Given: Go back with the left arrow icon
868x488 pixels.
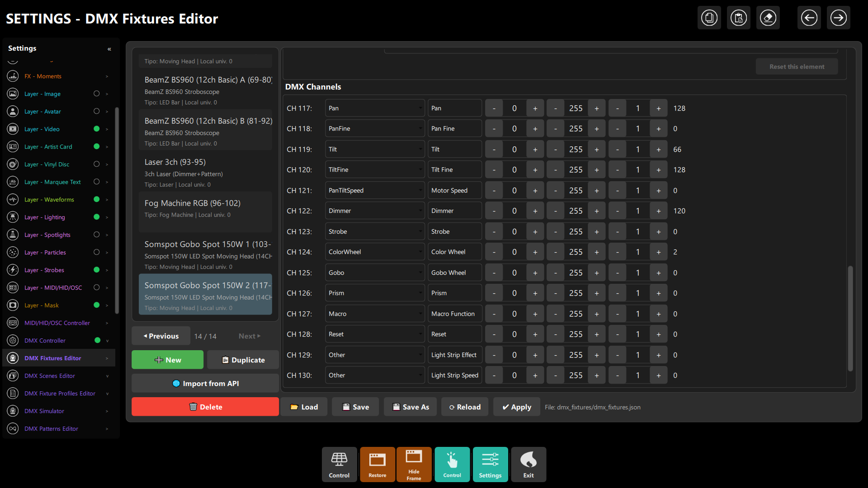Looking at the screenshot, I should [809, 18].
